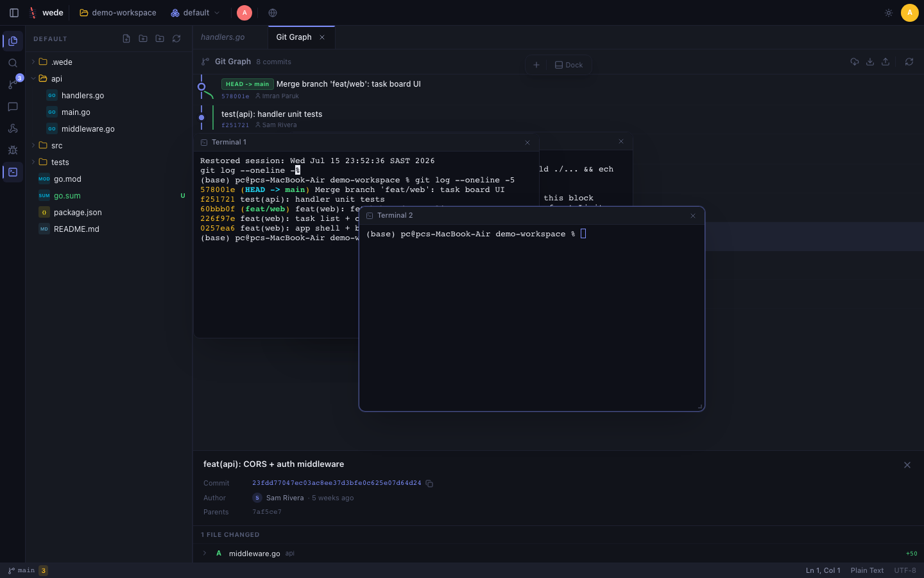The height and width of the screenshot is (578, 924).
Task: Expand the tests folder
Action: 109,162
